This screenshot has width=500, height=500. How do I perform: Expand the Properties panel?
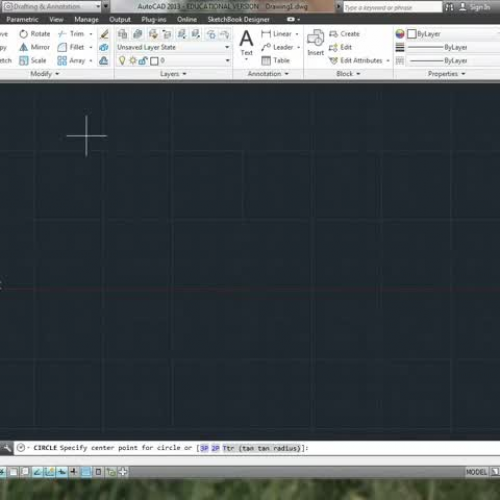click(x=446, y=74)
